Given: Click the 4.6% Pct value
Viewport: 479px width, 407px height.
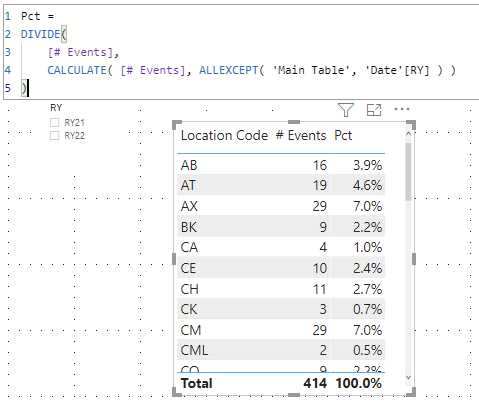Looking at the screenshot, I should [x=368, y=185].
